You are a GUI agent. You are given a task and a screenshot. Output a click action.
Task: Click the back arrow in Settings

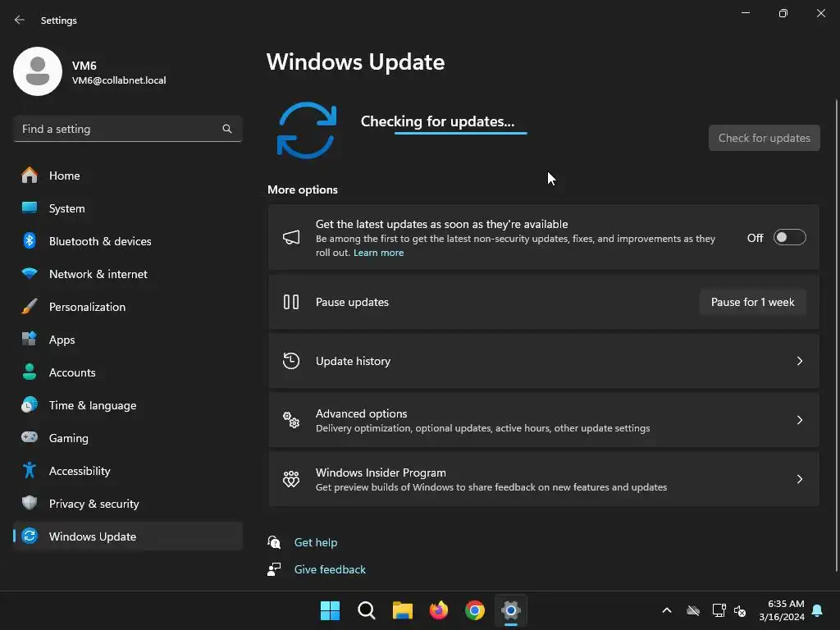(20, 20)
